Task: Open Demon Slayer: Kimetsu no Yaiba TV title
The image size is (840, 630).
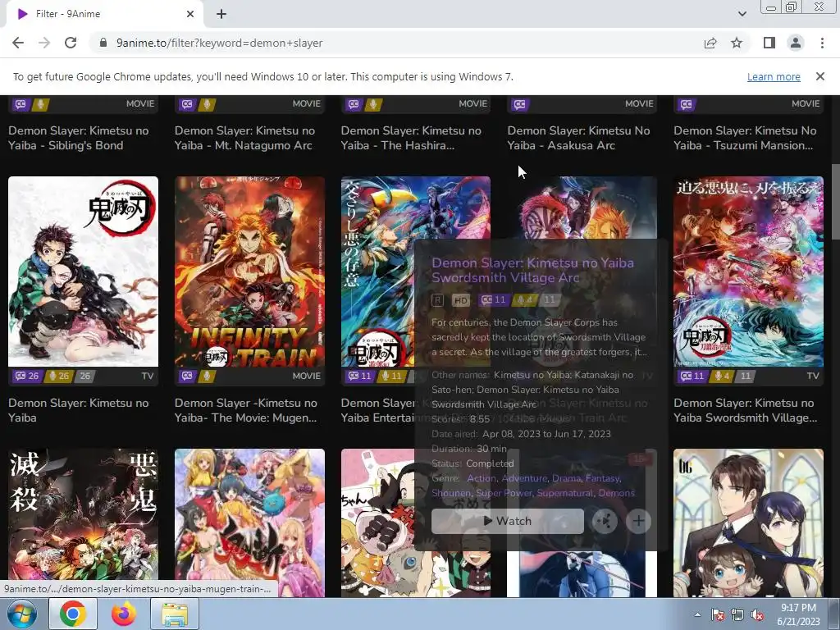Action: click(78, 410)
